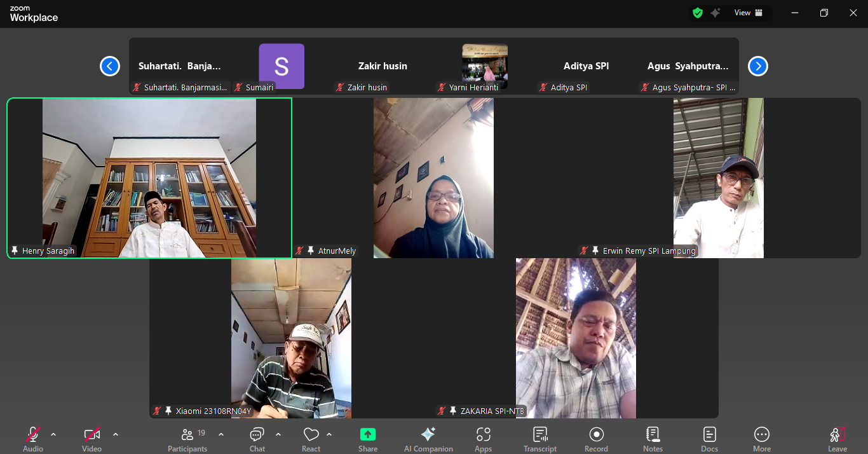Image resolution: width=868 pixels, height=454 pixels.
Task: Click the green encryption shield icon
Action: point(698,13)
